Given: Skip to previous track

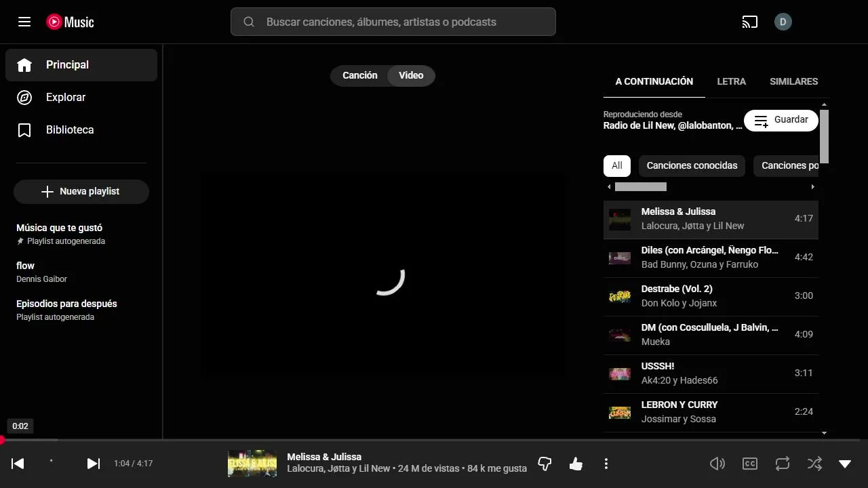Looking at the screenshot, I should tap(18, 464).
